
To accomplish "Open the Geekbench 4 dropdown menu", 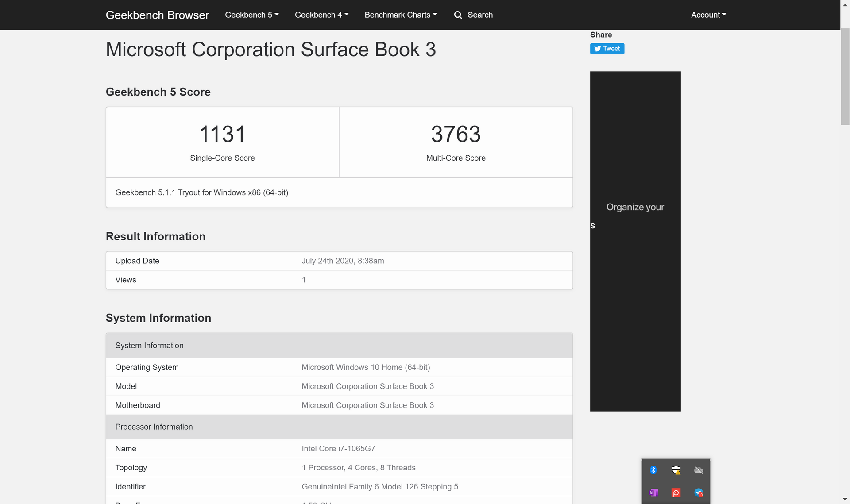I will (321, 15).
